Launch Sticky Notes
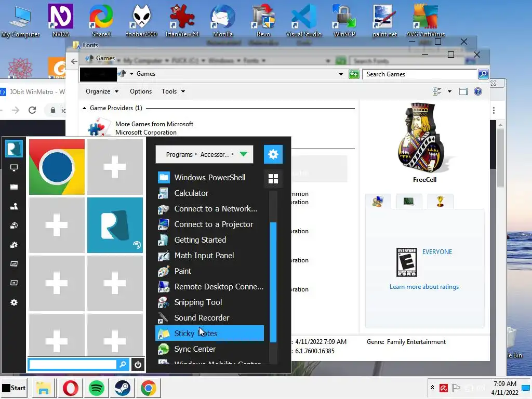This screenshot has height=399, width=532. pyautogui.click(x=210, y=333)
